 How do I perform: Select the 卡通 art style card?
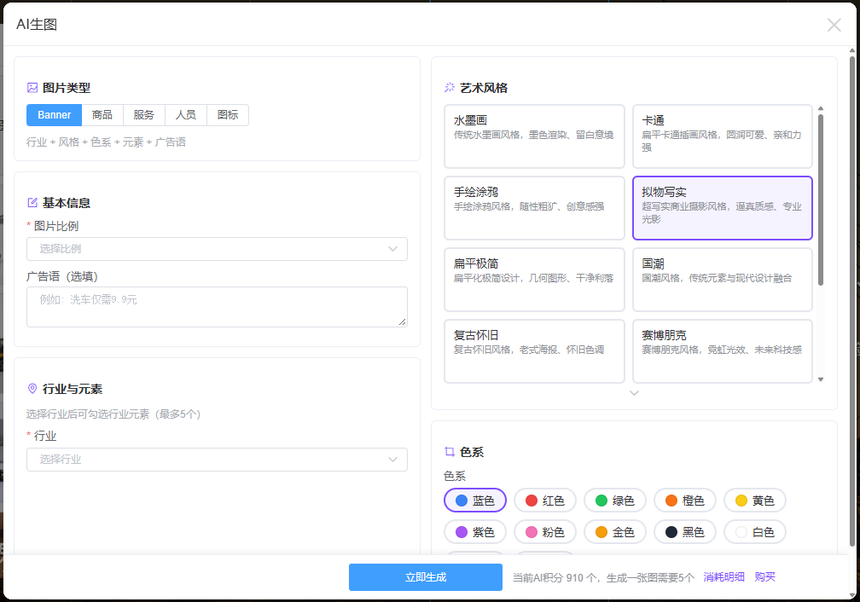[722, 137]
